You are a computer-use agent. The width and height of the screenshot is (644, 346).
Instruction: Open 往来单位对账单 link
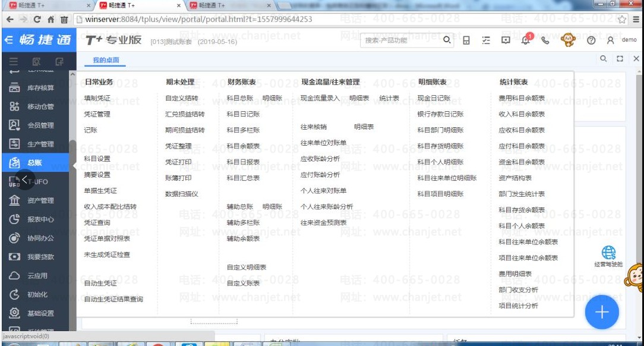323,143
